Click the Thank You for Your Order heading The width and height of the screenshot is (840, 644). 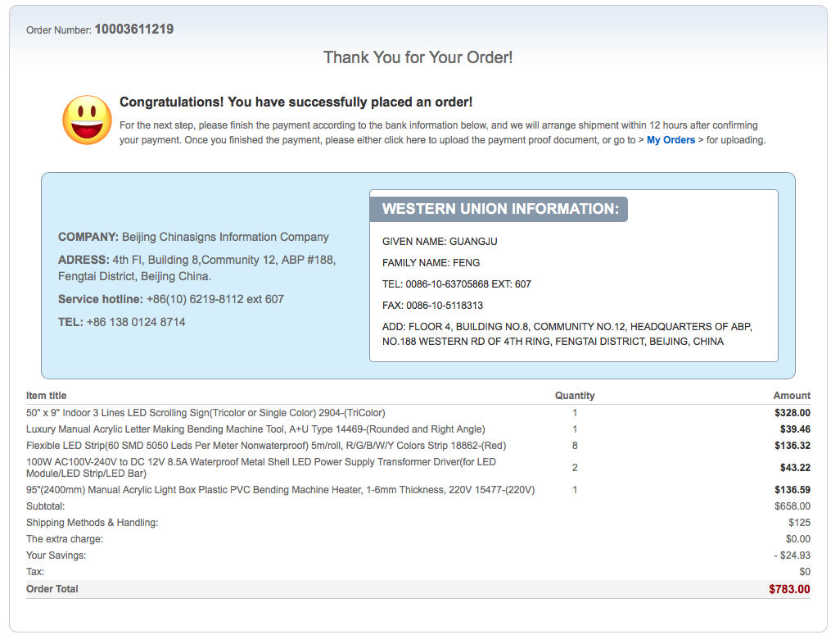coord(418,57)
